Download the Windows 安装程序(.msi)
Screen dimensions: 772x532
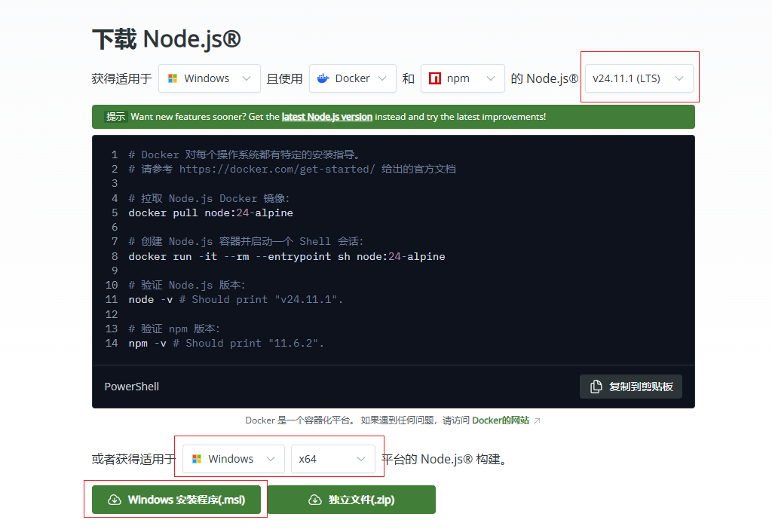(x=176, y=499)
